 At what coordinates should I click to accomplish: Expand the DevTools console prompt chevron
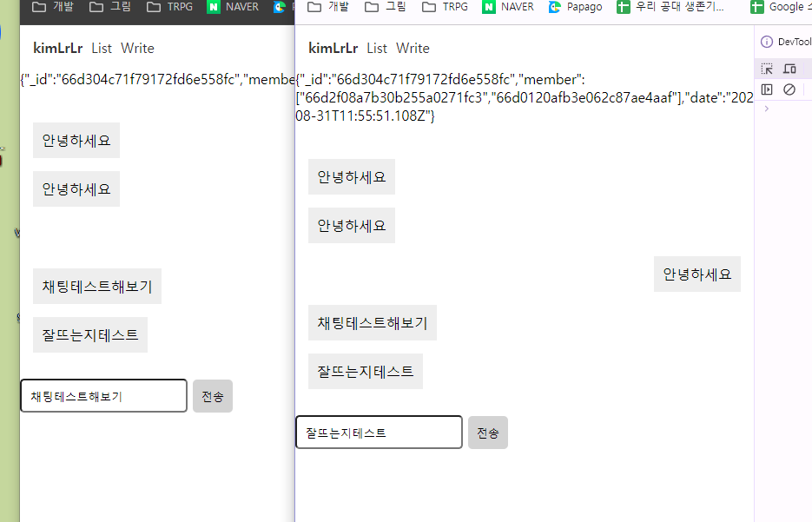point(767,109)
